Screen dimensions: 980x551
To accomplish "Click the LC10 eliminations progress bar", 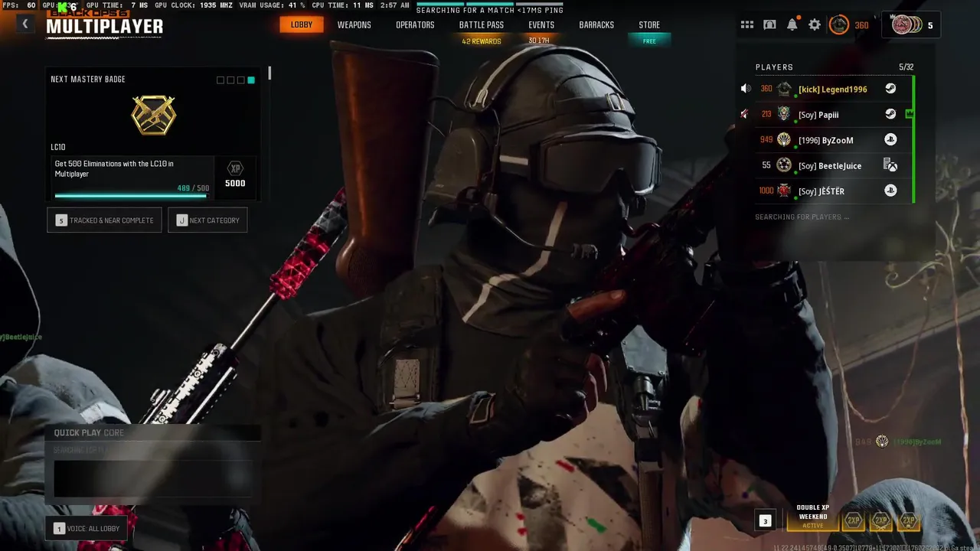I will 132,196.
